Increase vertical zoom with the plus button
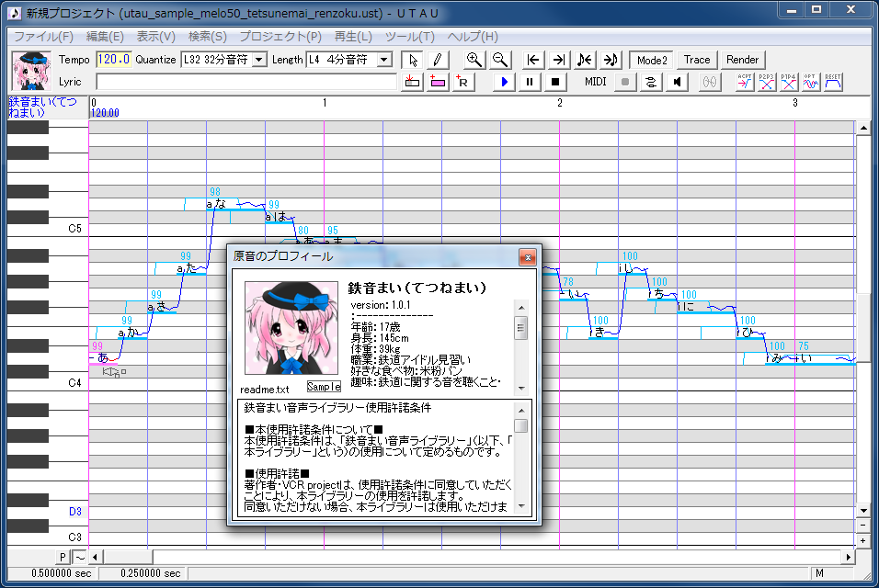This screenshot has width=879, height=588. [x=862, y=540]
